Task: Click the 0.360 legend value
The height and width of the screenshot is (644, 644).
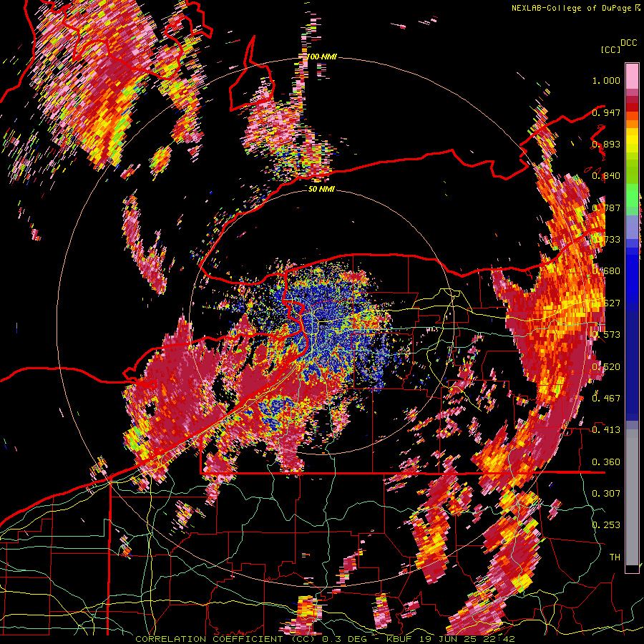Action: point(606,462)
